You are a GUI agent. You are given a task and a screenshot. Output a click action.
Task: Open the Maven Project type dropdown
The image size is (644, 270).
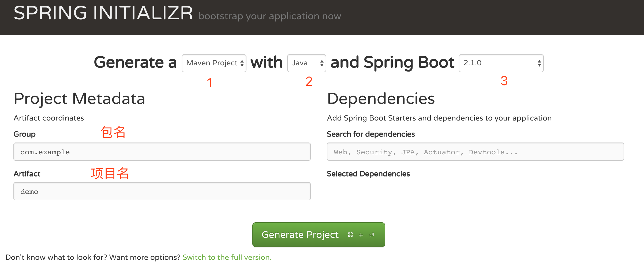click(x=214, y=63)
